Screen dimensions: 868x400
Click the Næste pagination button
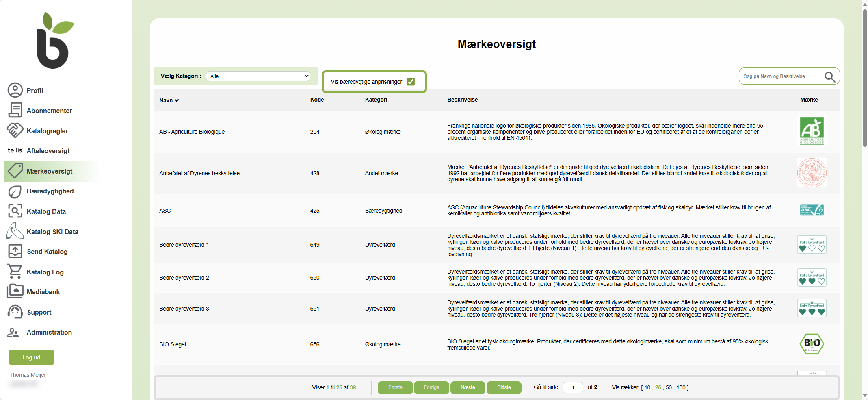click(468, 387)
